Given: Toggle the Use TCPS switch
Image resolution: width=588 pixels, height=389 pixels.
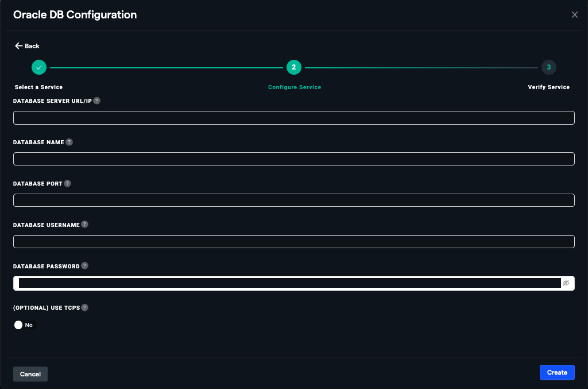Looking at the screenshot, I should (24, 325).
